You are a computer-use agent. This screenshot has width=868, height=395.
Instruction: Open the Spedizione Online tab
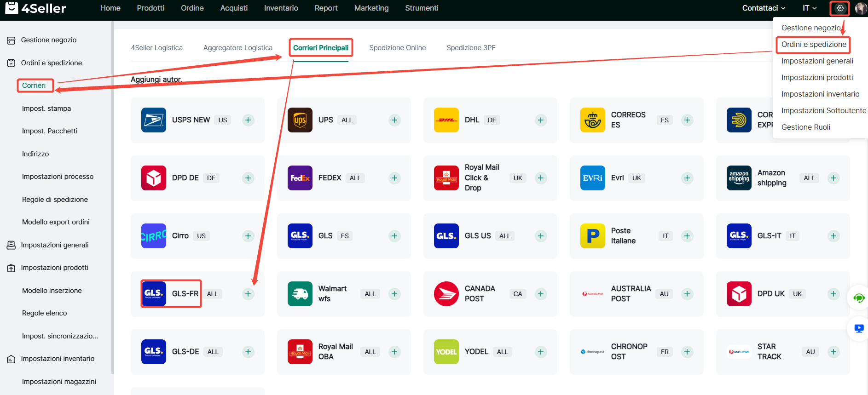coord(398,48)
